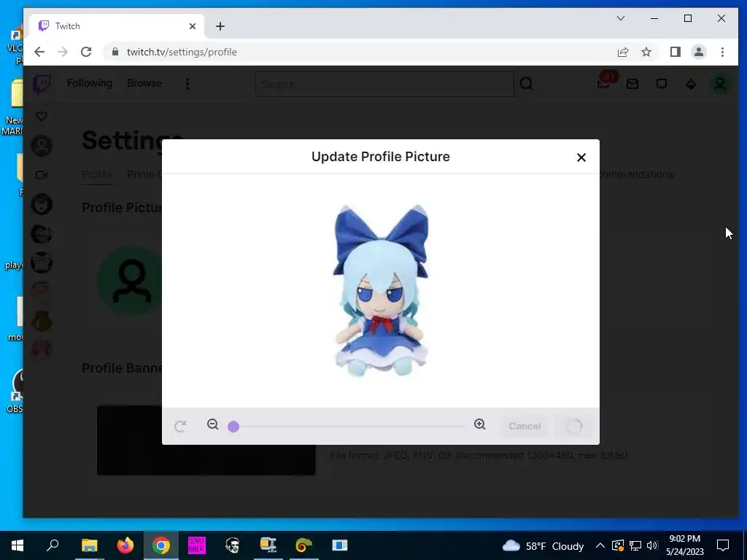Reload the Twitch page
Viewport: 747px width, 560px height.
[x=86, y=52]
